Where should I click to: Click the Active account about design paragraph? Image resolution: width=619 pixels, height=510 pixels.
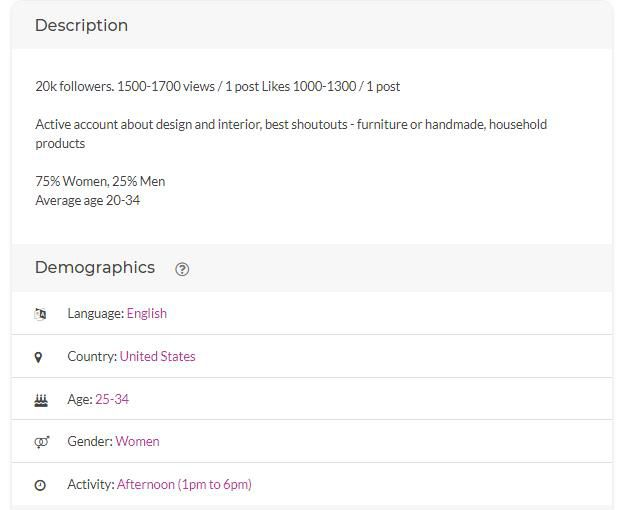pos(291,134)
